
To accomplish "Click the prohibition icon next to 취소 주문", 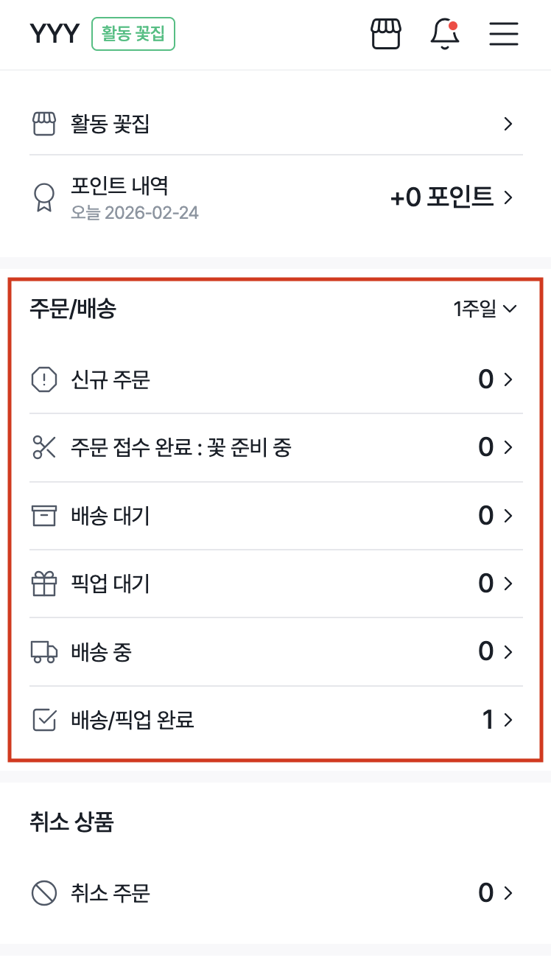I will pos(44,892).
